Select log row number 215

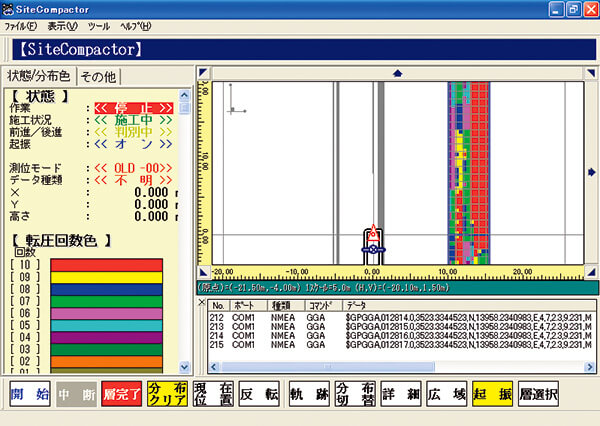click(x=402, y=345)
